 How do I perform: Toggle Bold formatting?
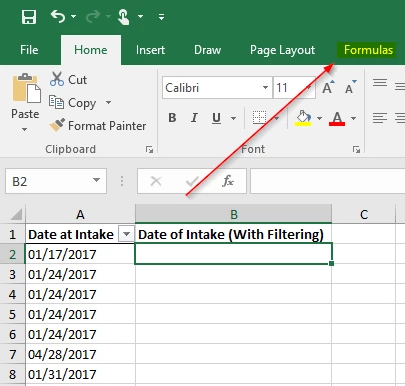(x=172, y=118)
